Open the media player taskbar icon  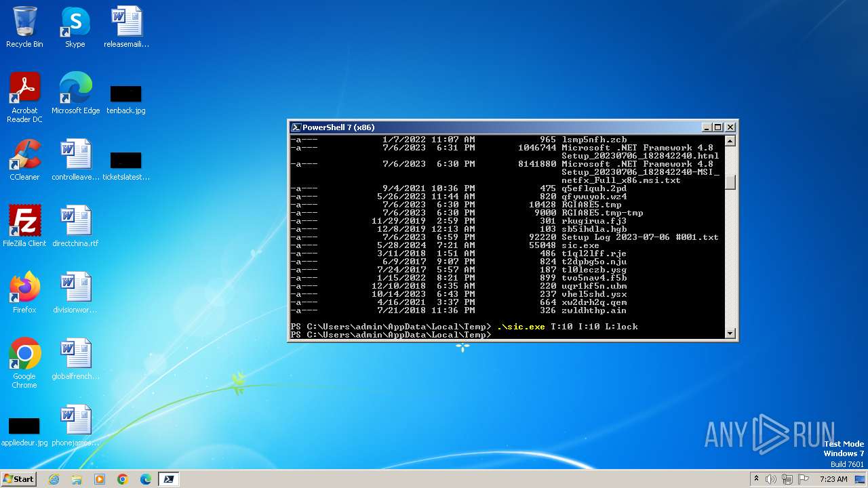[x=100, y=479]
